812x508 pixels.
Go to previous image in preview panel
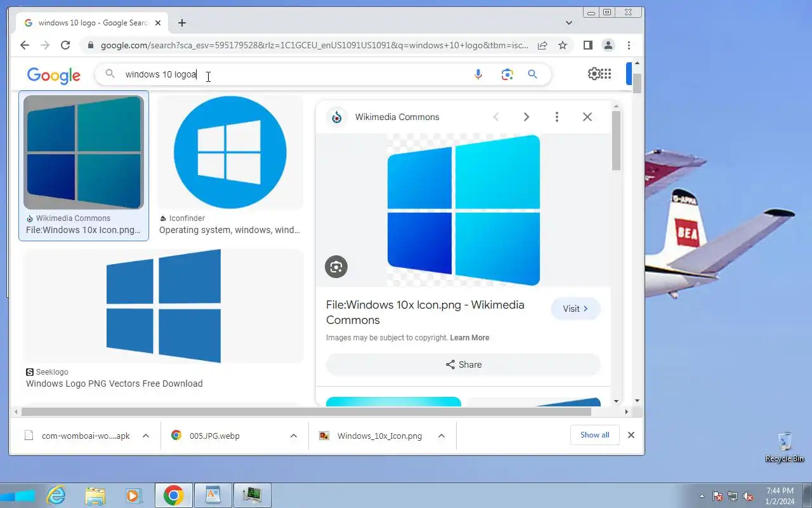tap(496, 117)
